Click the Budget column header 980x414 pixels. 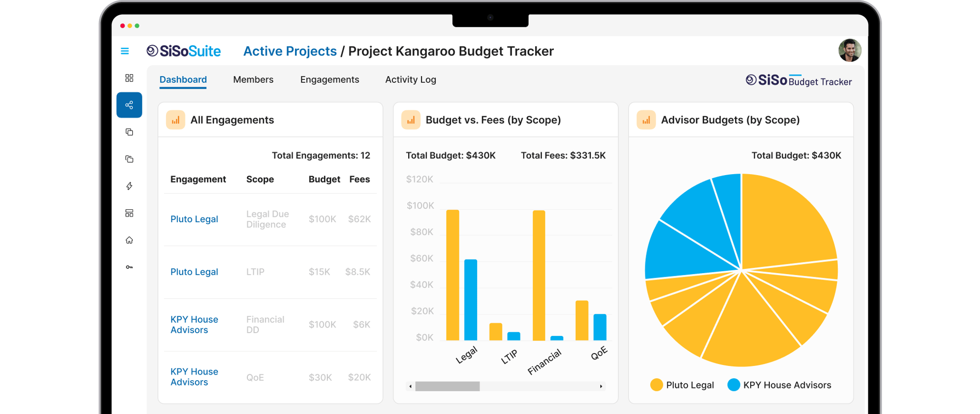324,180
